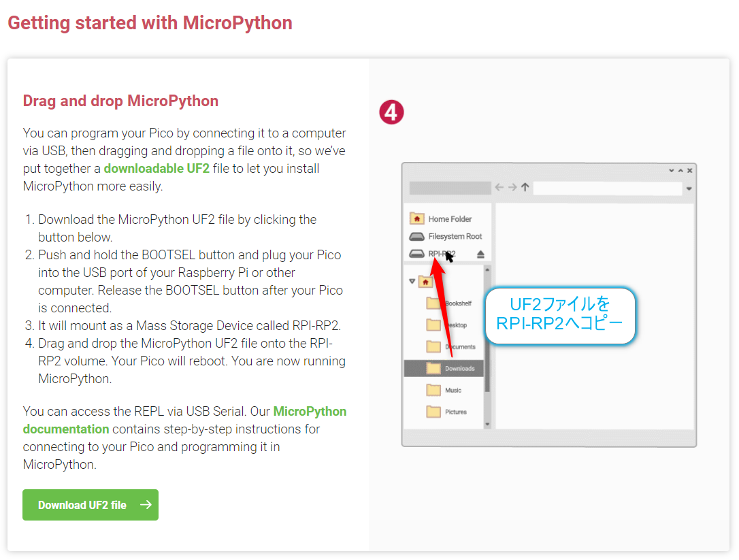Click the home folder icon in tree

click(x=425, y=282)
